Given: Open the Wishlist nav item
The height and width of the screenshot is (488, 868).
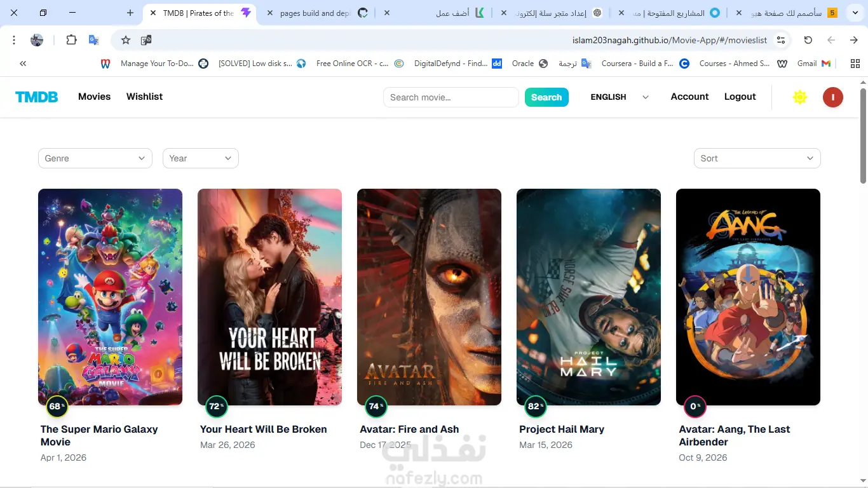Looking at the screenshot, I should click(144, 97).
